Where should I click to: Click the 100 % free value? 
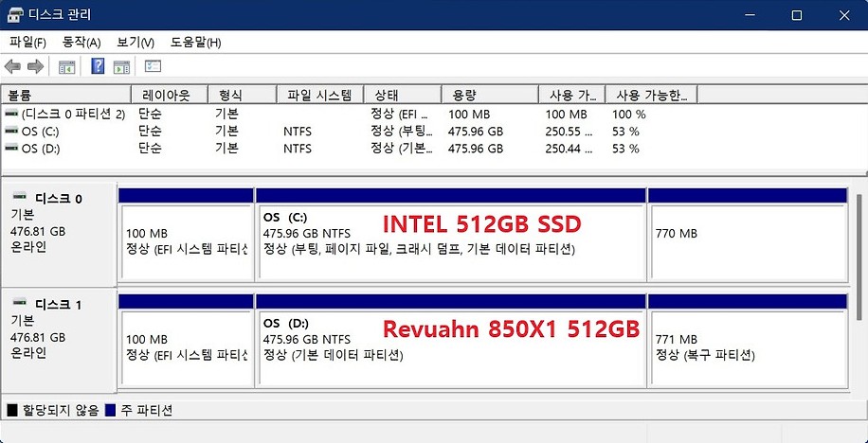tap(629, 115)
